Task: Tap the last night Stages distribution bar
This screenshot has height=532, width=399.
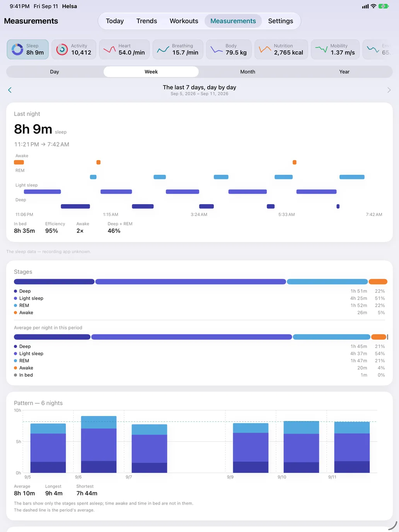Action: (x=201, y=282)
